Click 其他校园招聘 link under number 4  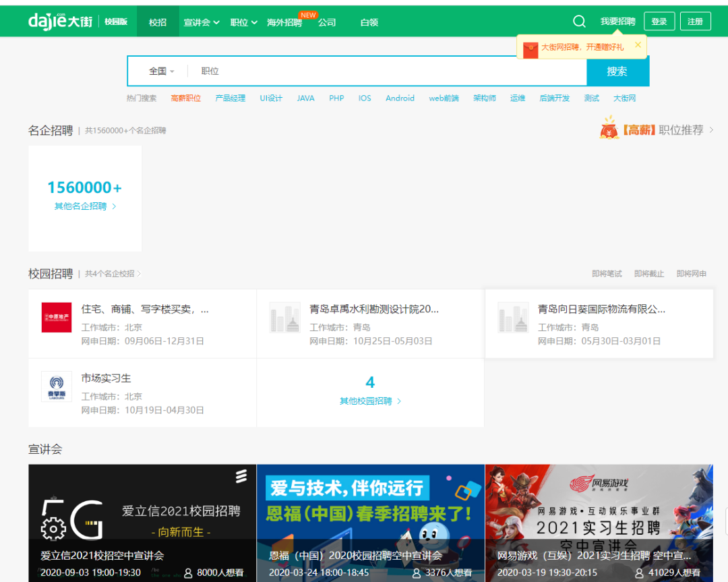[x=370, y=401]
